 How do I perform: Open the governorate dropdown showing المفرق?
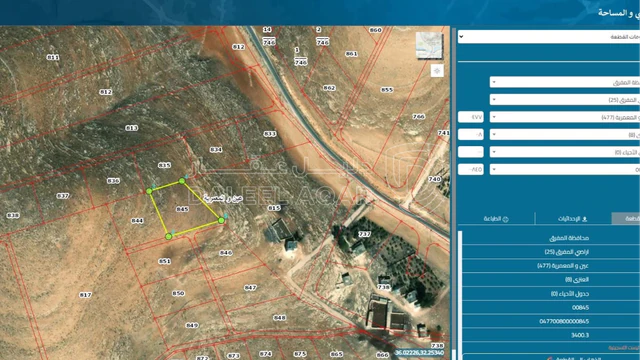[x=564, y=82]
